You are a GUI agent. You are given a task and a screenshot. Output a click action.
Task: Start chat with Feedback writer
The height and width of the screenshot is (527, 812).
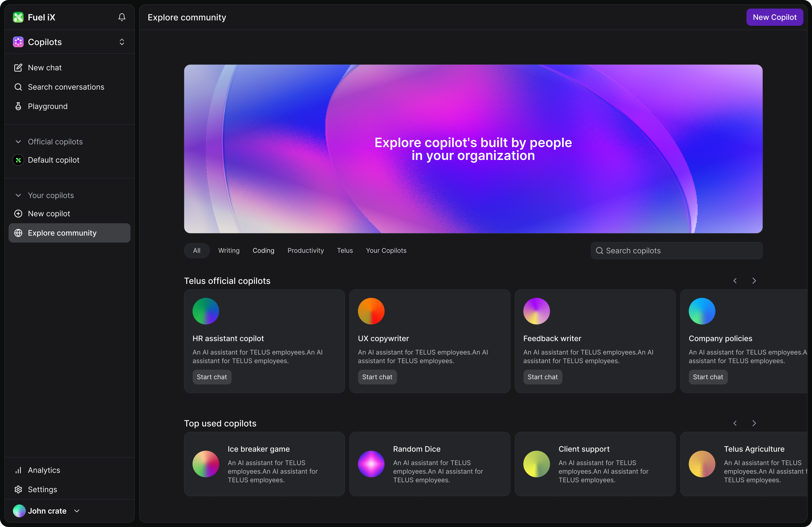[543, 377]
